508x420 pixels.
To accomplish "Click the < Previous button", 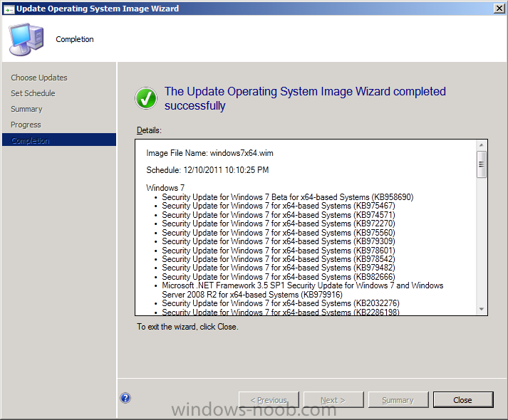I will click(x=269, y=400).
